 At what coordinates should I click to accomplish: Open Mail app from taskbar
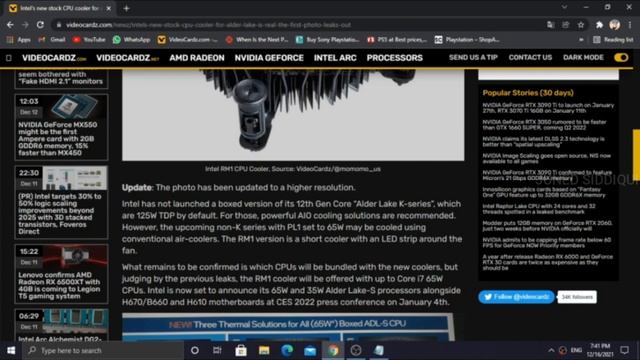[x=310, y=350]
